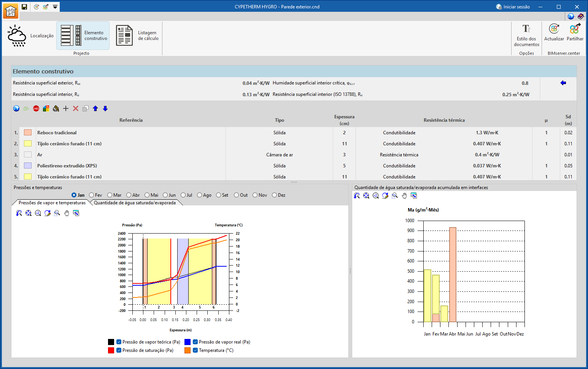Switch to Quantidade de água saturada/evaporada tab
This screenshot has height=369, width=588.
135,203
